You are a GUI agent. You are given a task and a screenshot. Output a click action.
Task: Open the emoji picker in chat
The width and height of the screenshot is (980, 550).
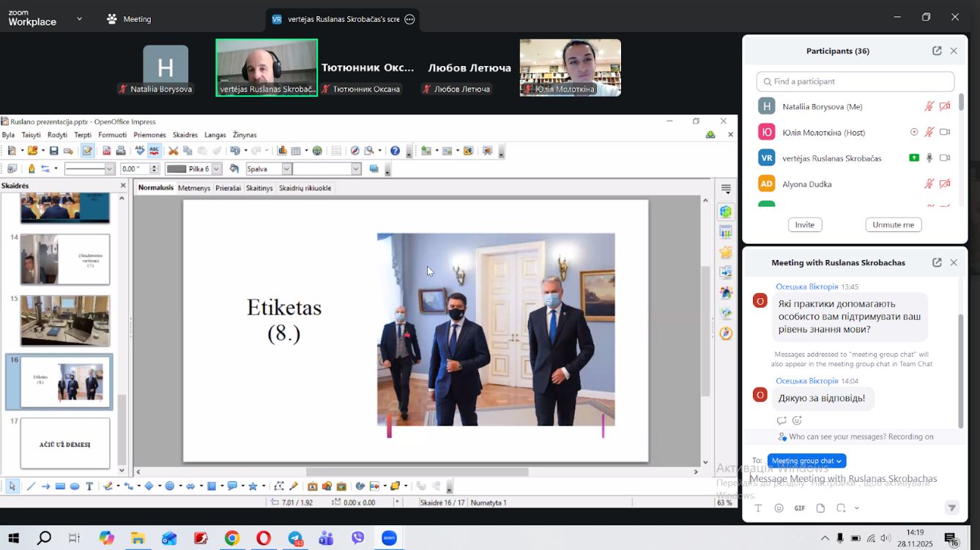pyautogui.click(x=779, y=508)
